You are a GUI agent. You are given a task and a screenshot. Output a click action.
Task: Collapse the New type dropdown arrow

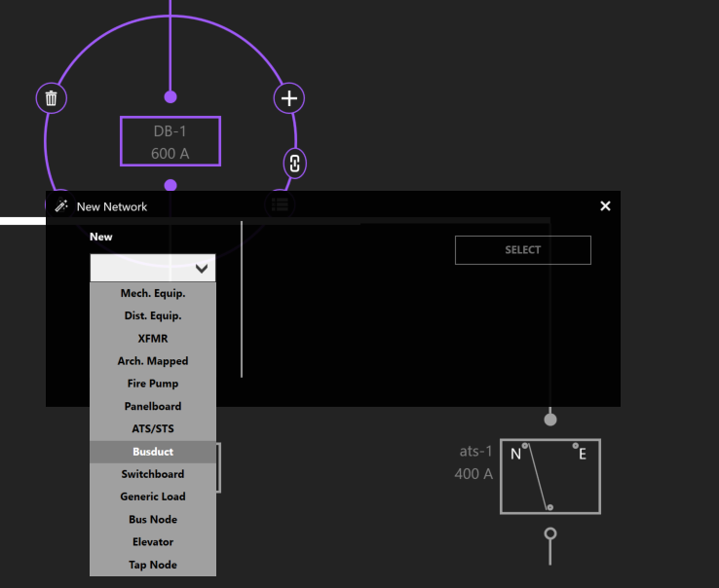click(202, 269)
